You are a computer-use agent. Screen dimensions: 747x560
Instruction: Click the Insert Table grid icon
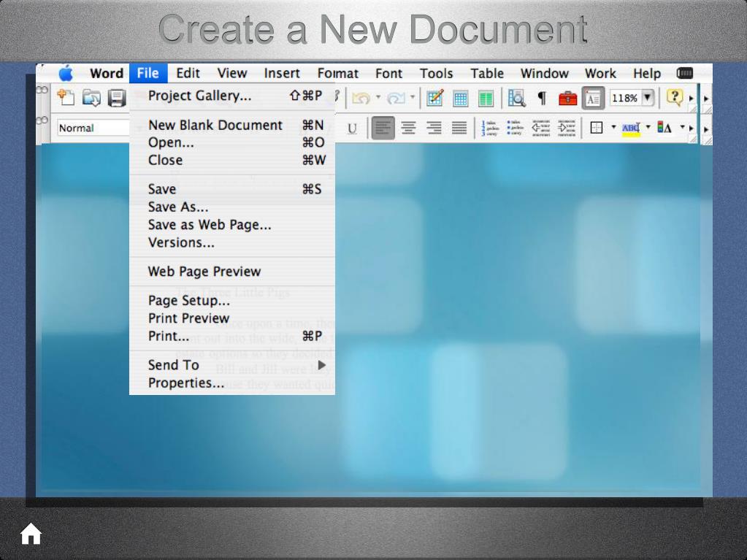pyautogui.click(x=460, y=99)
